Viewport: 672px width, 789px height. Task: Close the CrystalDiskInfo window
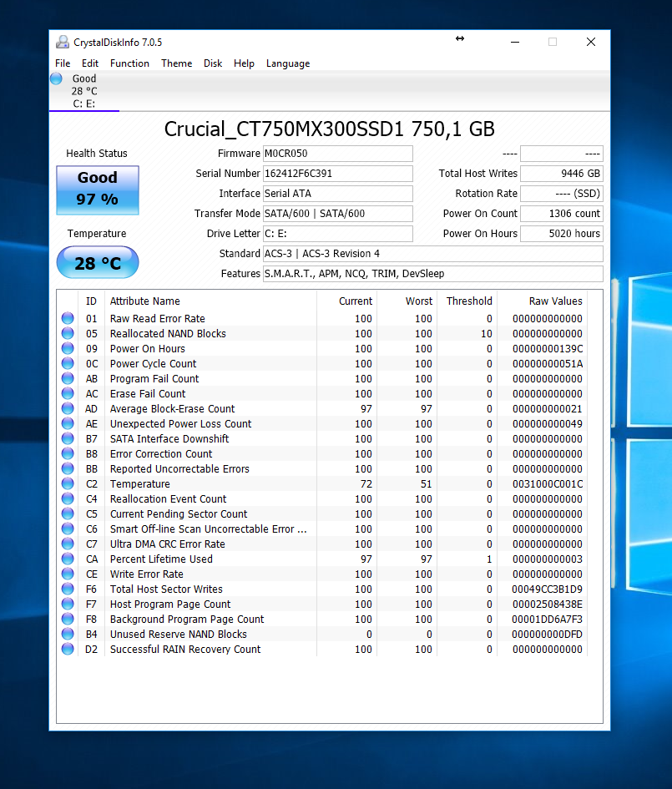(x=591, y=43)
